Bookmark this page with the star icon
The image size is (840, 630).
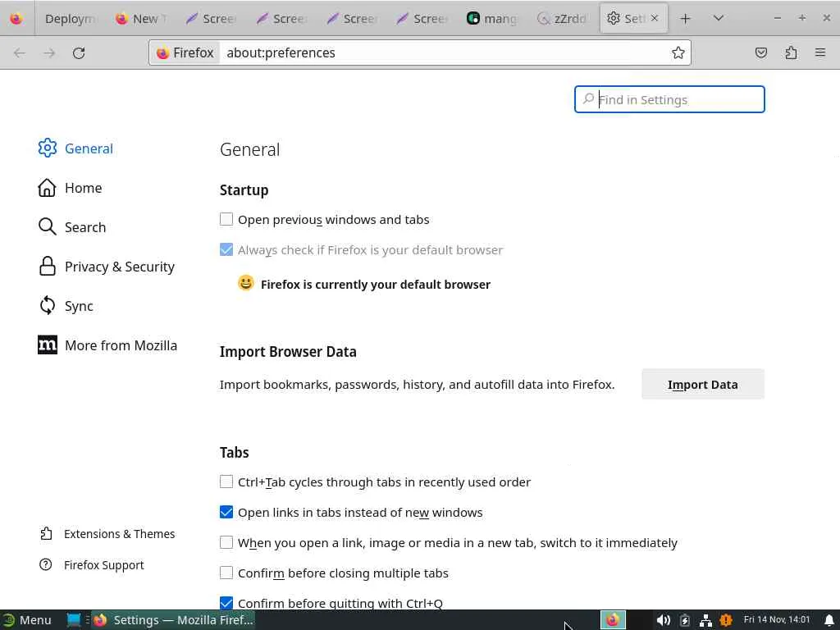(x=678, y=52)
